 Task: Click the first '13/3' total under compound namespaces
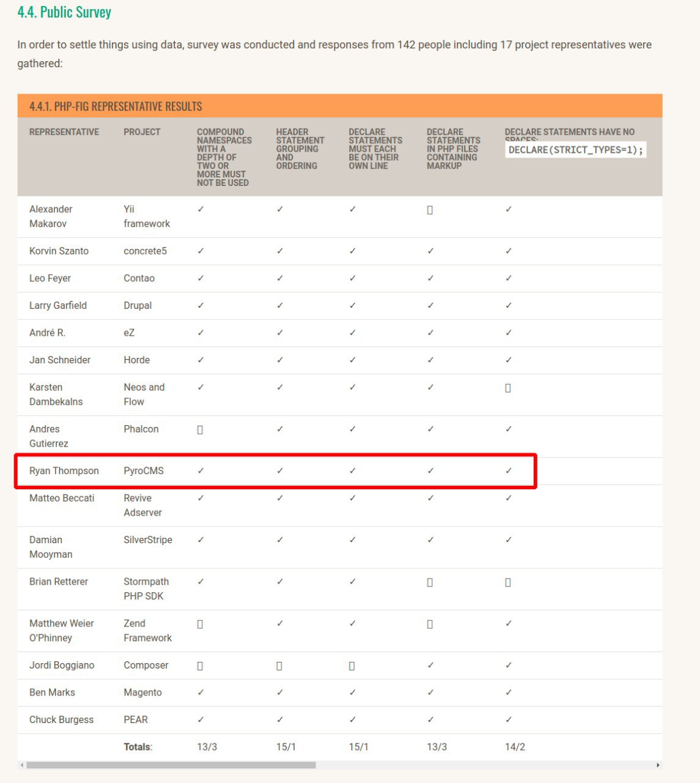[x=207, y=747]
